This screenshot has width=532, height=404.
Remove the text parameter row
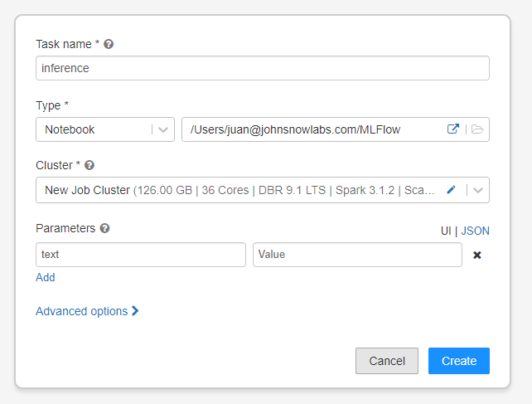477,255
